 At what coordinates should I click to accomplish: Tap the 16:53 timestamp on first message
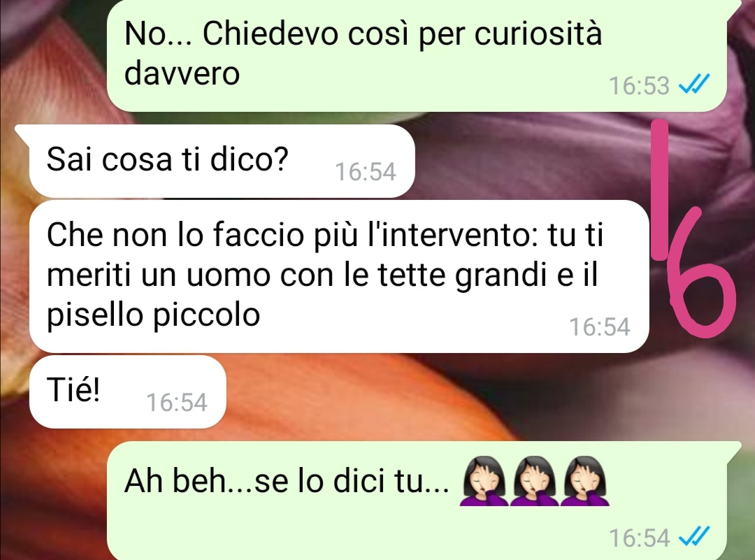point(639,86)
